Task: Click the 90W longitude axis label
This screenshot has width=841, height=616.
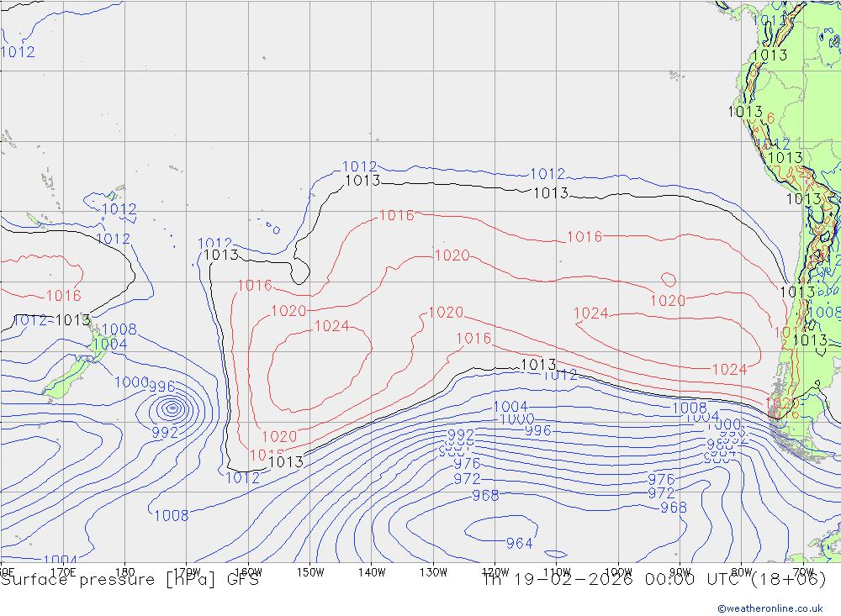Action: [x=680, y=572]
